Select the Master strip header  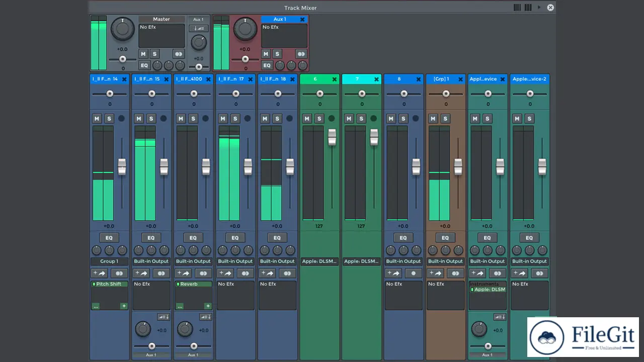[162, 19]
